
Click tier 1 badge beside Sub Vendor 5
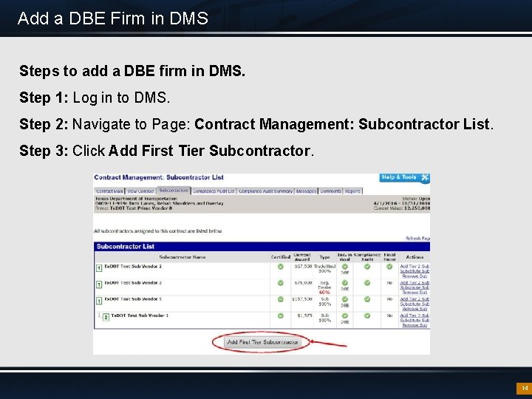point(99,301)
